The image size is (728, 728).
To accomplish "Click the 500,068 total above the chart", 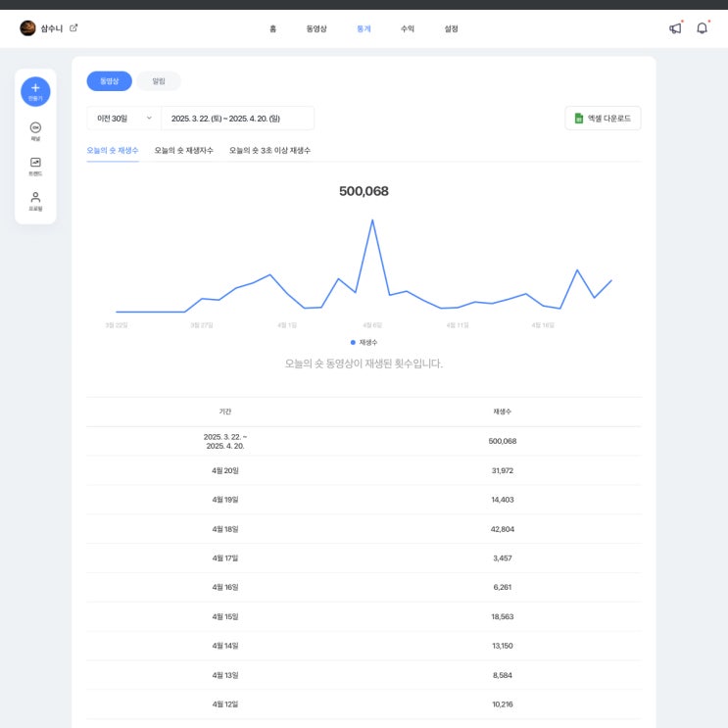I will pos(364,191).
